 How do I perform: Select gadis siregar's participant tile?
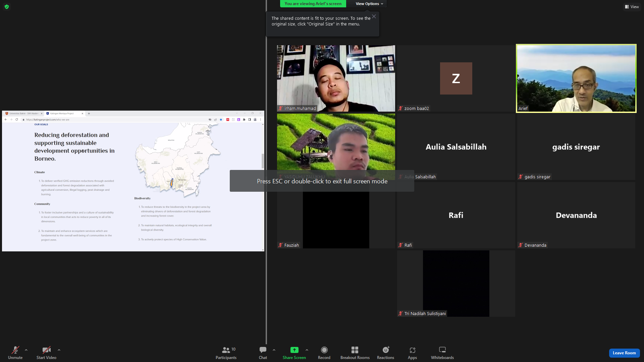tap(576, 147)
